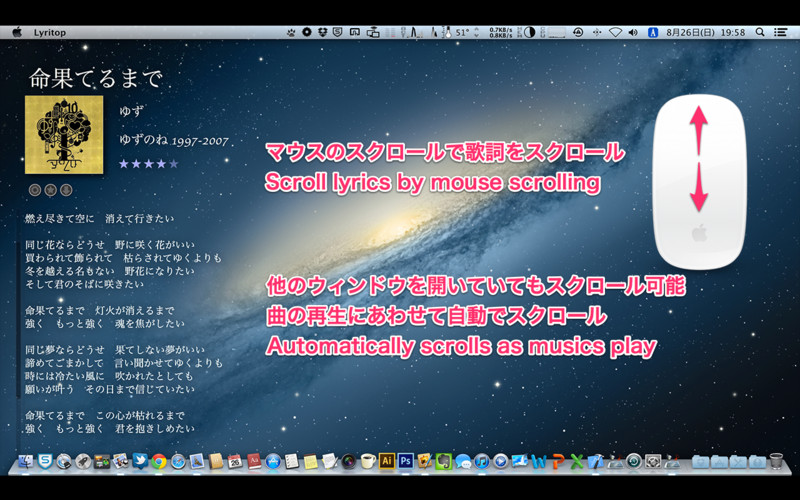This screenshot has width=800, height=500.
Task: Launch Evernote from the Dock
Action: tap(444, 461)
